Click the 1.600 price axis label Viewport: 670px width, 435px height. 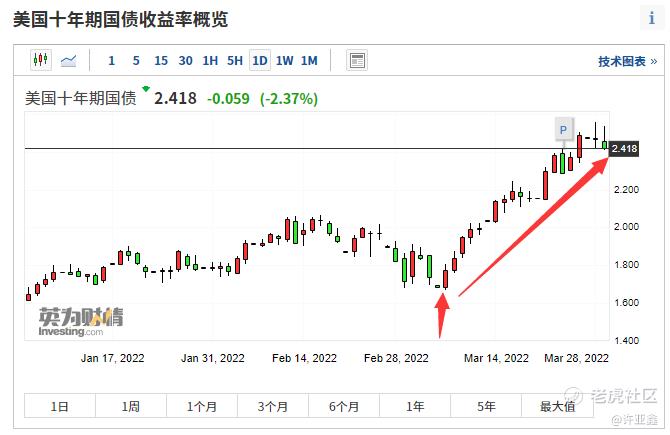(626, 303)
